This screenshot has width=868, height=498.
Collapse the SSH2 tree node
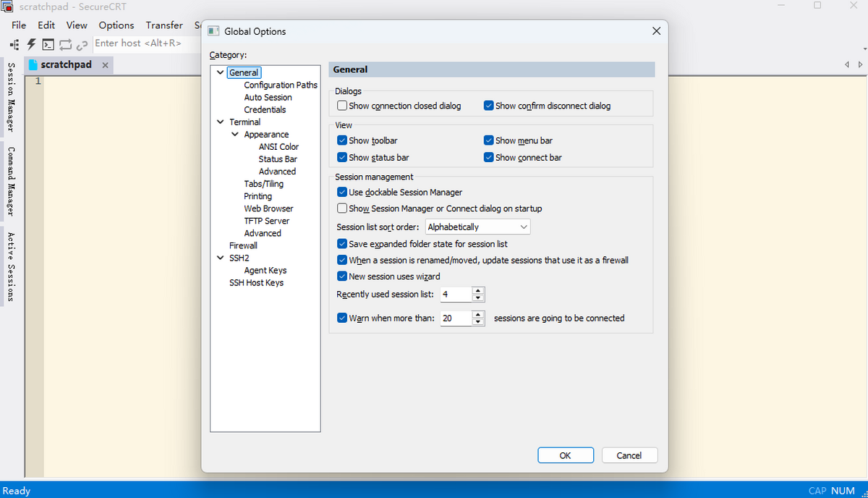tap(221, 258)
